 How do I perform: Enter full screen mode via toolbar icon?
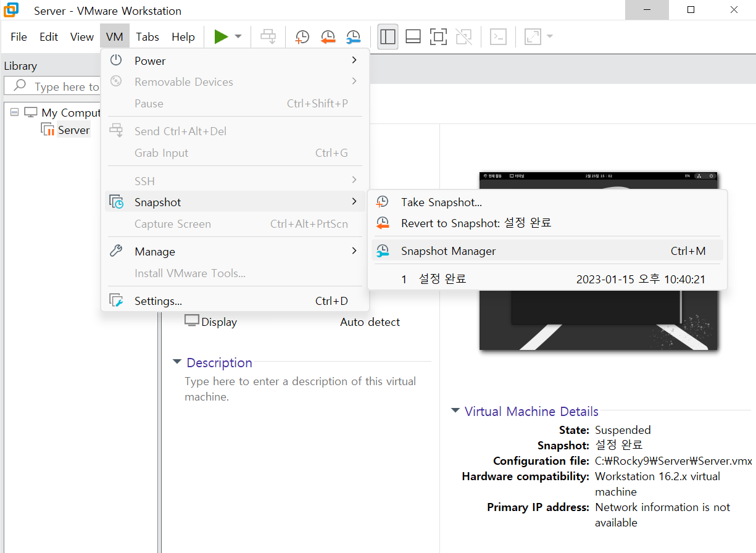coord(438,37)
